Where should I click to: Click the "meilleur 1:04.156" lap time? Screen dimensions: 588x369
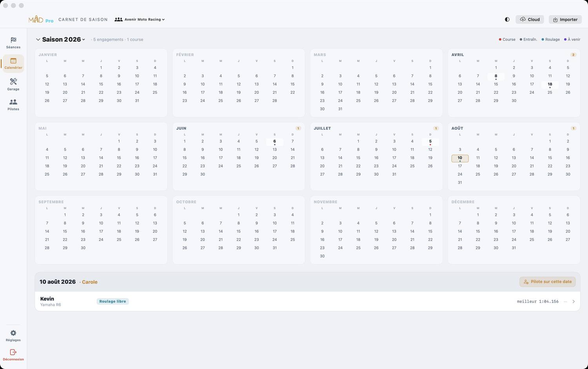click(x=538, y=302)
